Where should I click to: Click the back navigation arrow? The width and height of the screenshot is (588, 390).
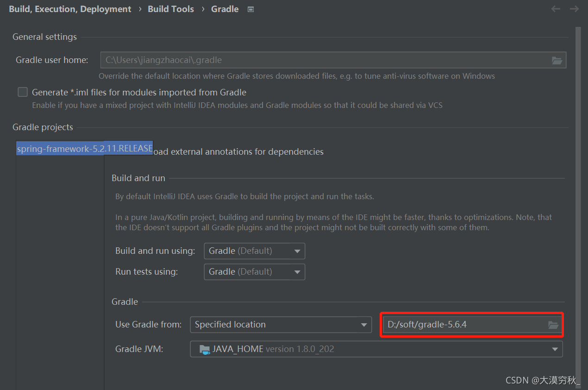[556, 9]
